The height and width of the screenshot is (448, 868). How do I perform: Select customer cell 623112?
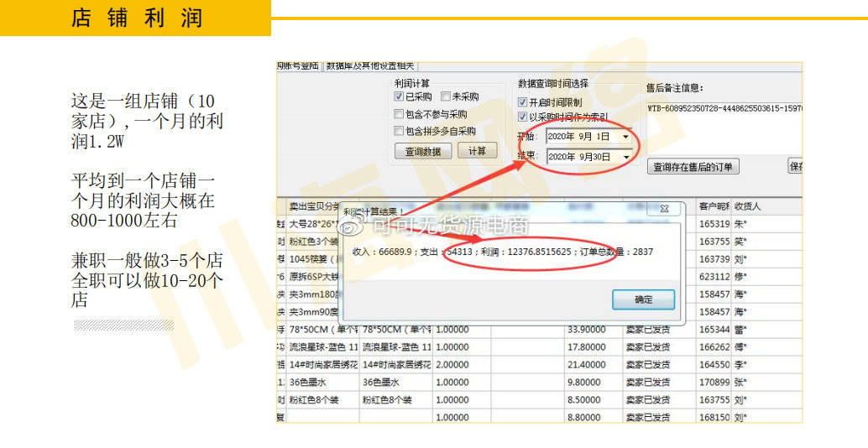coord(714,277)
